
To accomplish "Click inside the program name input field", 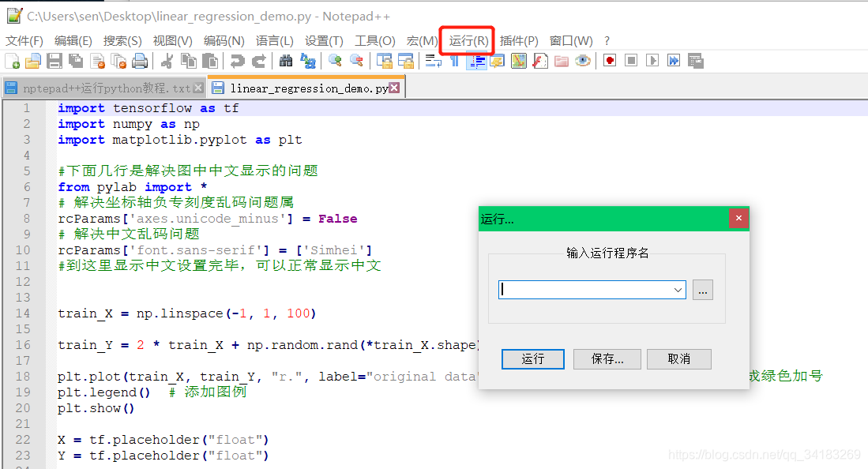I will (584, 290).
